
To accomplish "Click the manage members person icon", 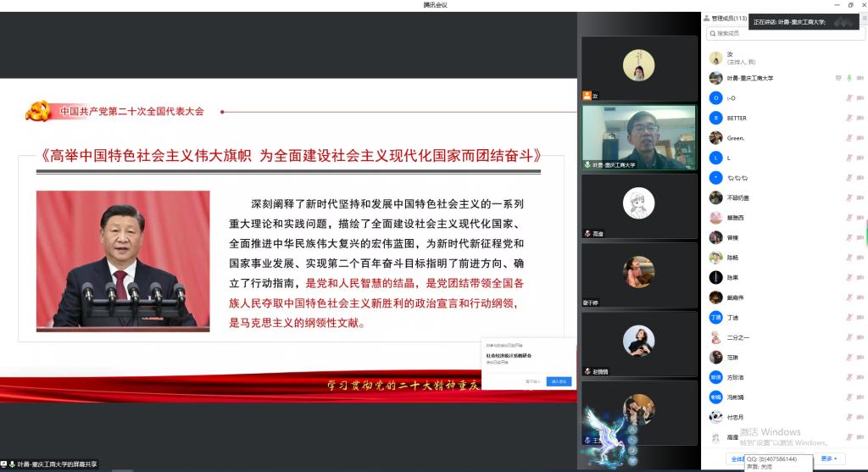I will coord(706,18).
